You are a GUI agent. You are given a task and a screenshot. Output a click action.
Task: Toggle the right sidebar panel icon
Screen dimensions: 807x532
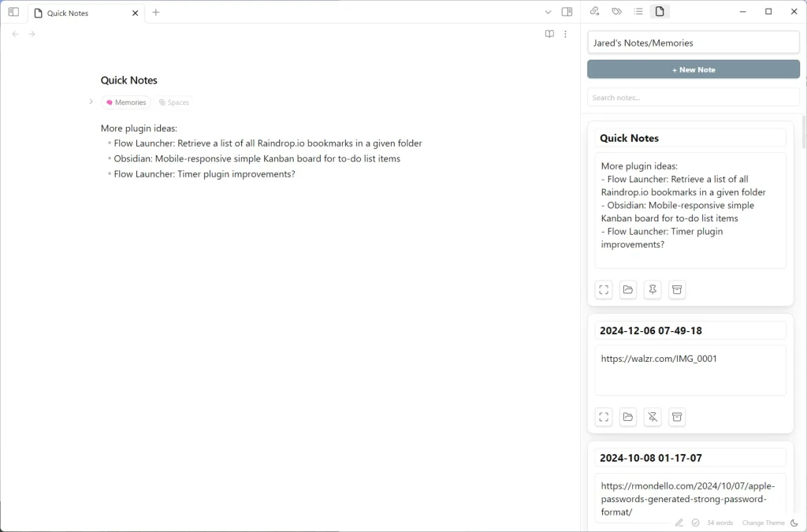[567, 12]
